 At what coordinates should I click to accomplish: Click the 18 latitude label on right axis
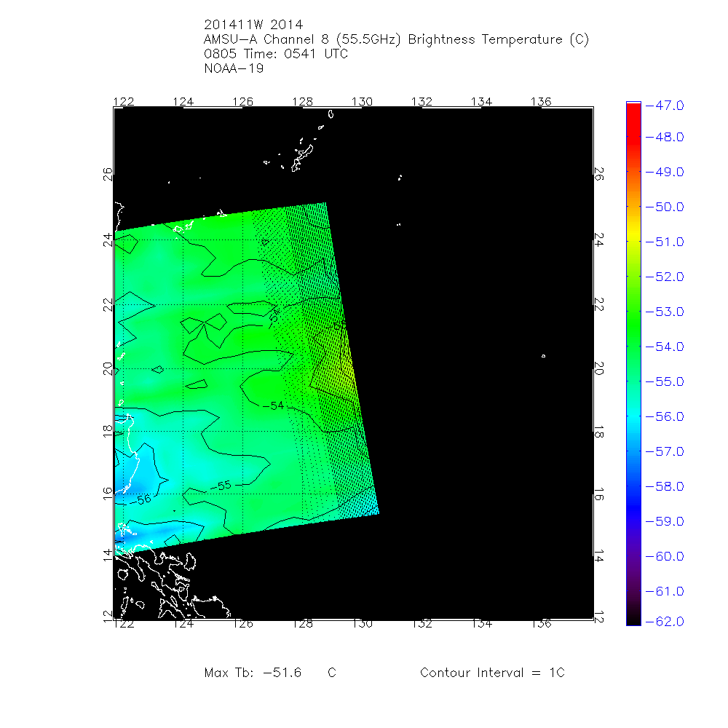click(599, 432)
